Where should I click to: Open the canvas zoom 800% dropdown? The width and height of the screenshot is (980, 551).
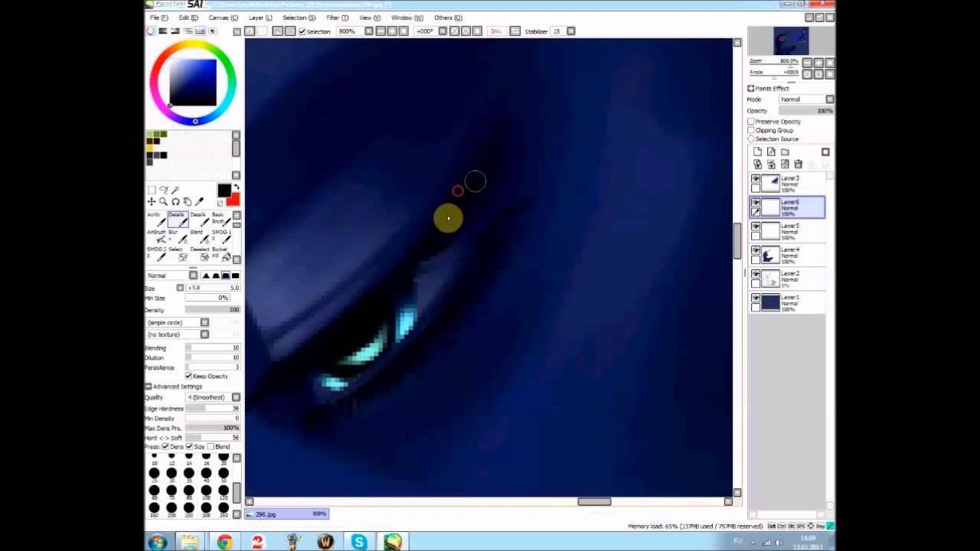[x=369, y=31]
